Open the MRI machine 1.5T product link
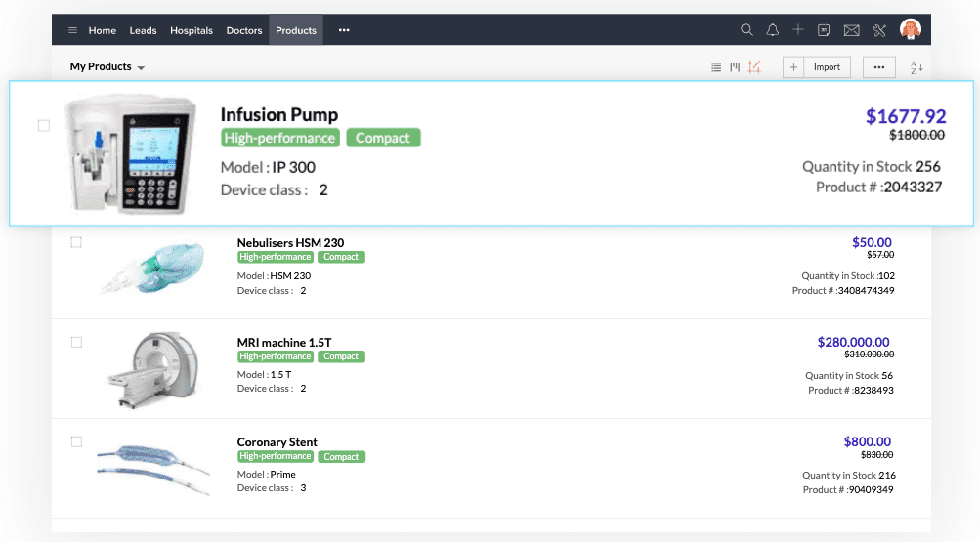Viewport: 980px width, 542px height. tap(284, 342)
